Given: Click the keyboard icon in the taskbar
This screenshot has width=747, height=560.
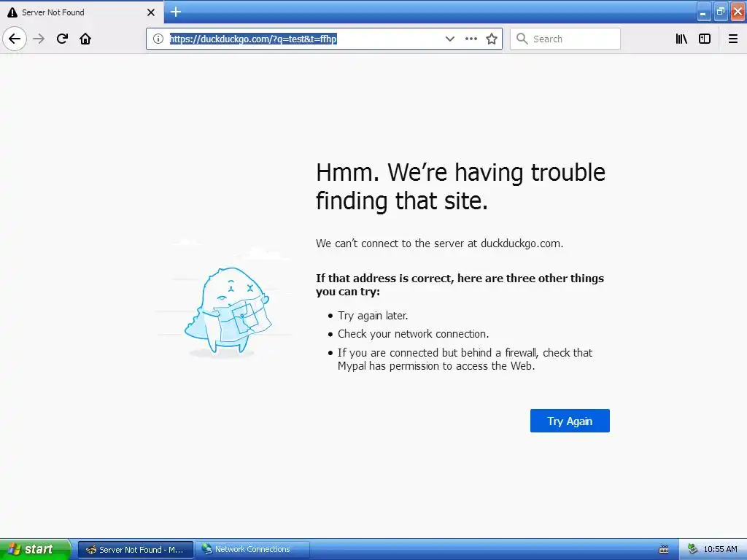Looking at the screenshot, I should tap(664, 550).
